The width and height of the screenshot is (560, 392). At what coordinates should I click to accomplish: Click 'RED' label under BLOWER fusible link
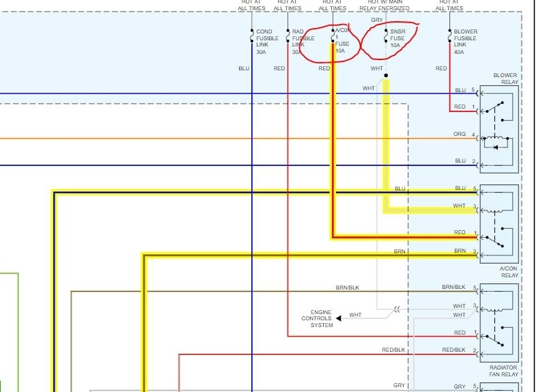point(441,68)
